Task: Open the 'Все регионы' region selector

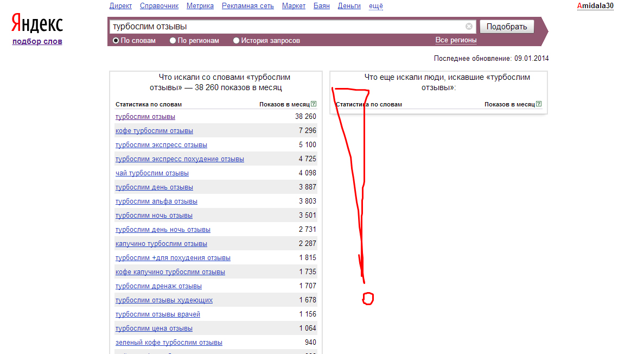Action: pos(456,40)
